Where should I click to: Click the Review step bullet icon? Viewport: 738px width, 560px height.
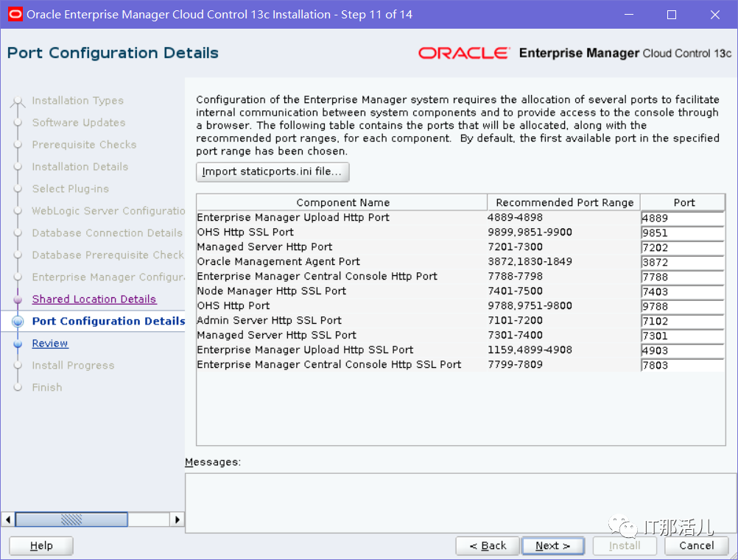tap(18, 344)
